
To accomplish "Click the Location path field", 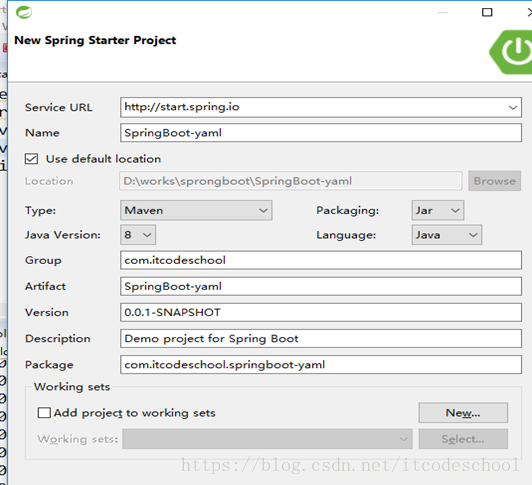I will (x=291, y=181).
